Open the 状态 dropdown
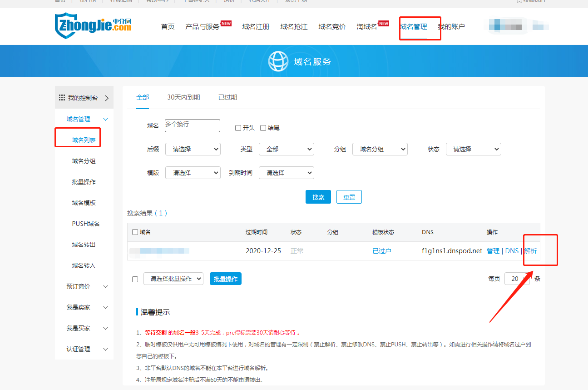Screen dimensions: 588x390 (x=473, y=149)
